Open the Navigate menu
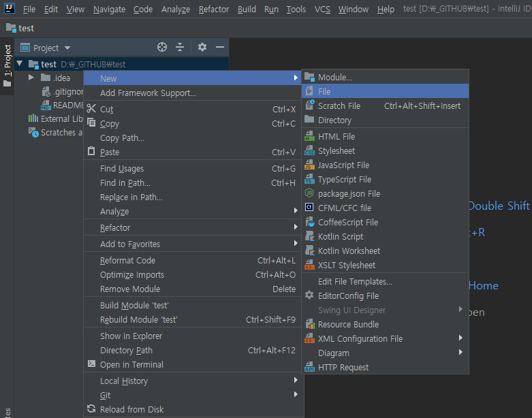Screen dimensions: 532x418 pos(109,10)
